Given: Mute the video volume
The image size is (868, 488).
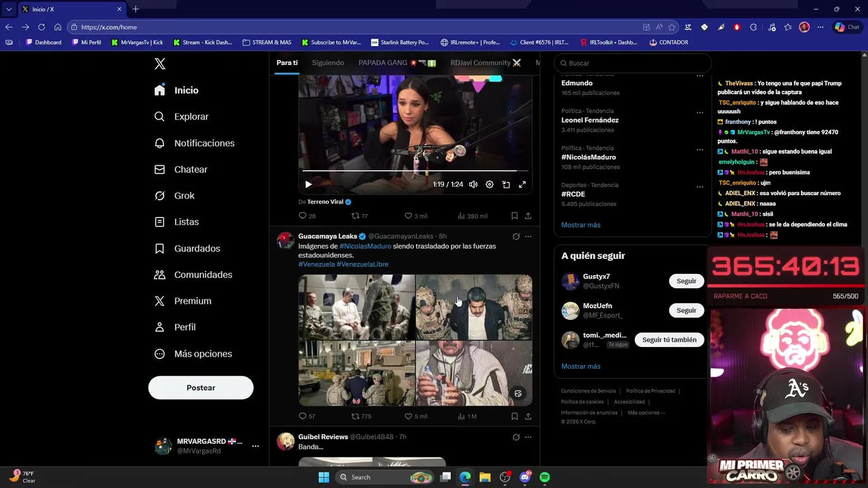Looking at the screenshot, I should [473, 184].
